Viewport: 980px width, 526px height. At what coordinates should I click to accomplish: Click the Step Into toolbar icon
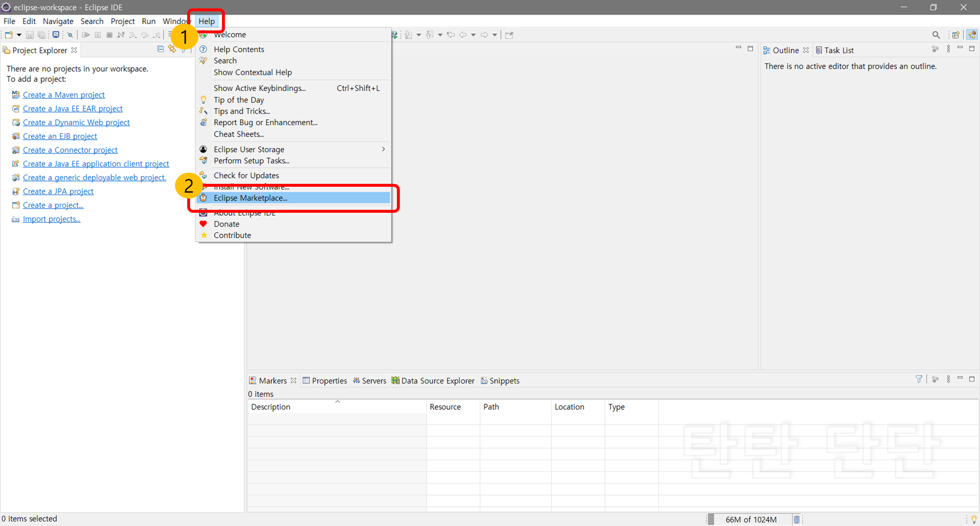133,35
